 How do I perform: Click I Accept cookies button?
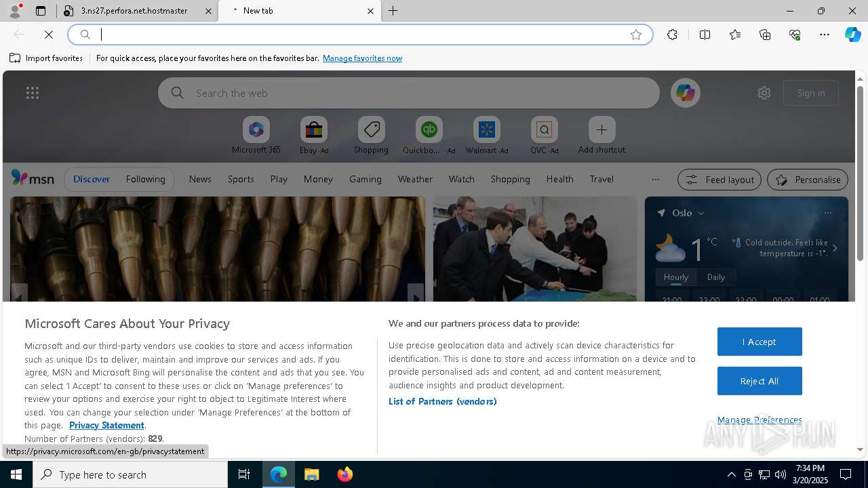point(759,342)
